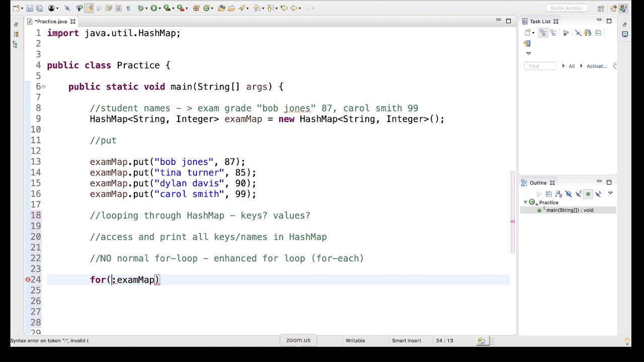Open the Outline view menu triangle
This screenshot has height=362, width=644.
pyautogui.click(x=610, y=194)
